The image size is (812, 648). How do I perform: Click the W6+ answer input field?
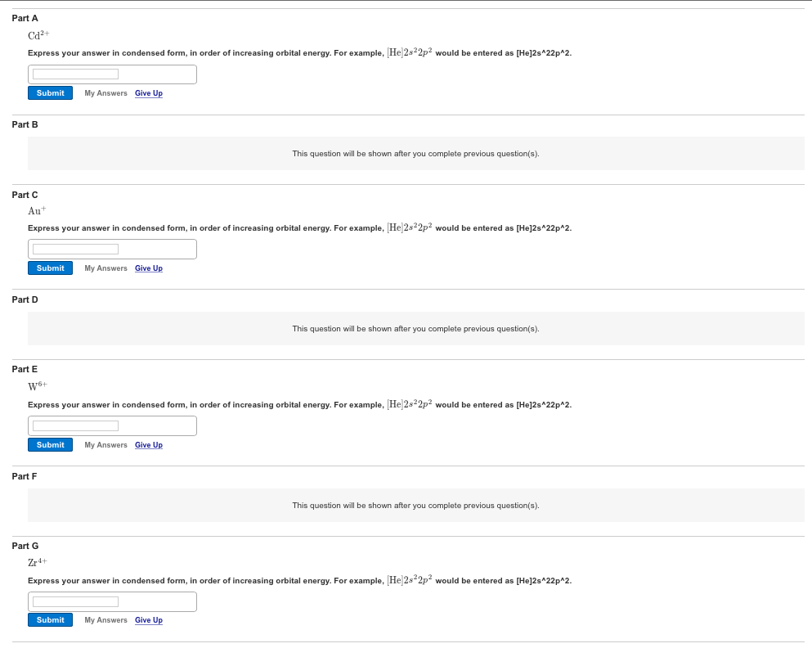75,425
